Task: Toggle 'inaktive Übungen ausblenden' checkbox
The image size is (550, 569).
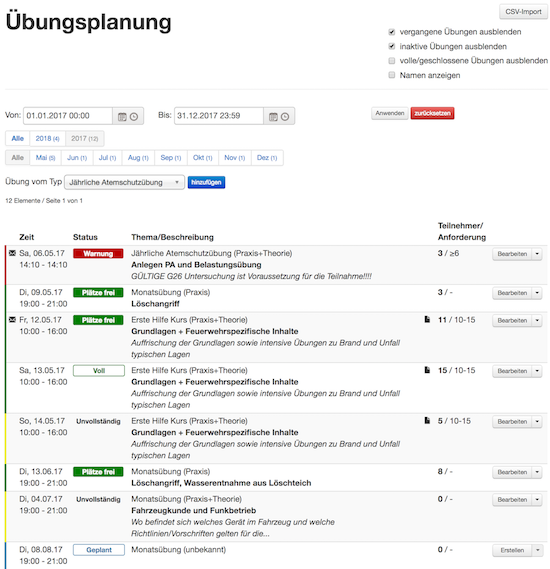Action: tap(391, 46)
